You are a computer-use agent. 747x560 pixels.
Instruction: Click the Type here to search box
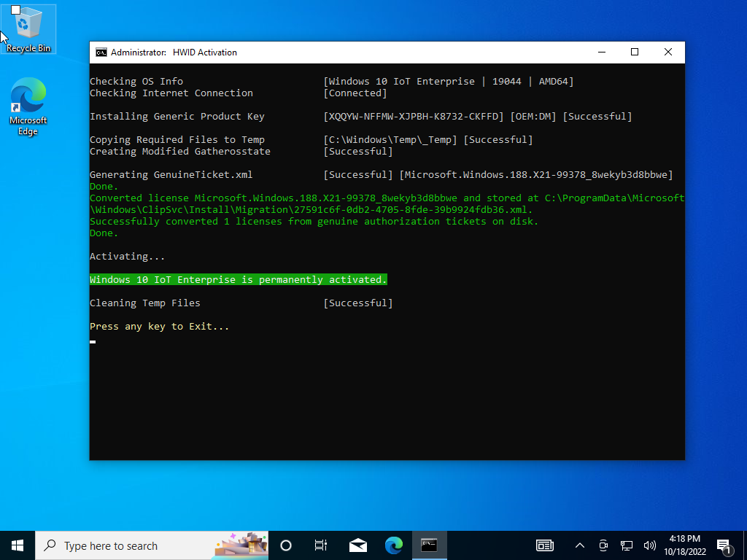[x=152, y=545]
